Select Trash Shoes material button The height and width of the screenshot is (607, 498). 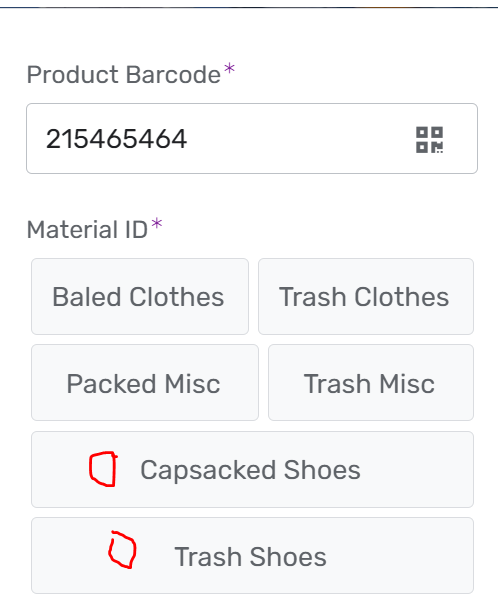pyautogui.click(x=252, y=556)
